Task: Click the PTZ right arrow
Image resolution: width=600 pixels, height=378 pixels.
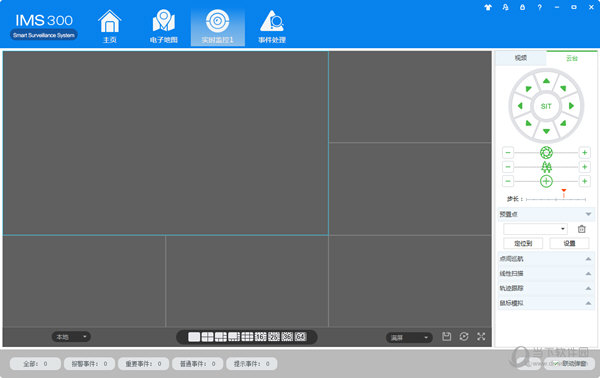Action: [571, 106]
